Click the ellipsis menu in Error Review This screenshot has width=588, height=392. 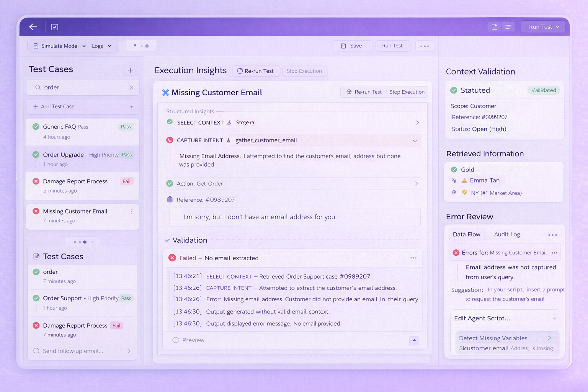point(552,235)
